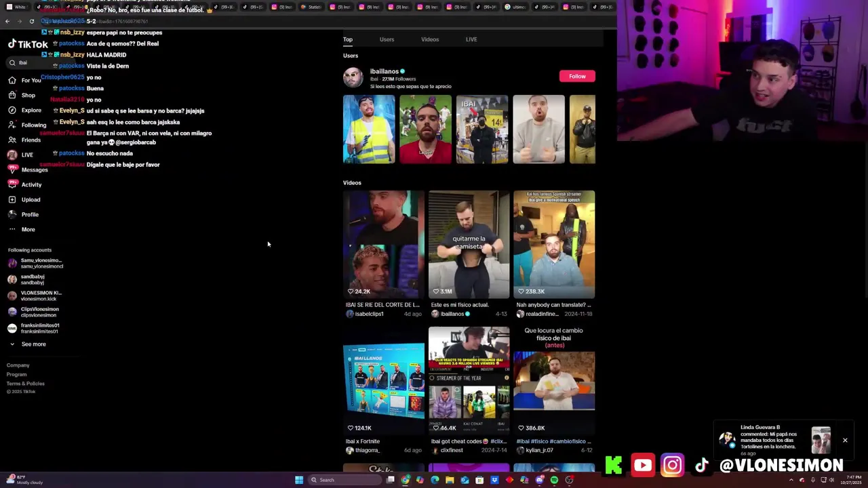Show hidden system tray icons
This screenshot has width=868, height=488.
[x=791, y=480]
